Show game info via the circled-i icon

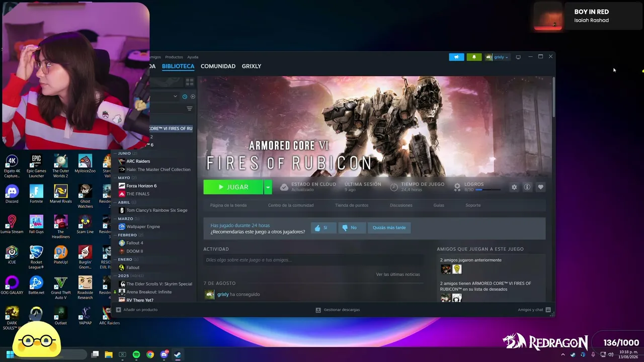tap(527, 187)
